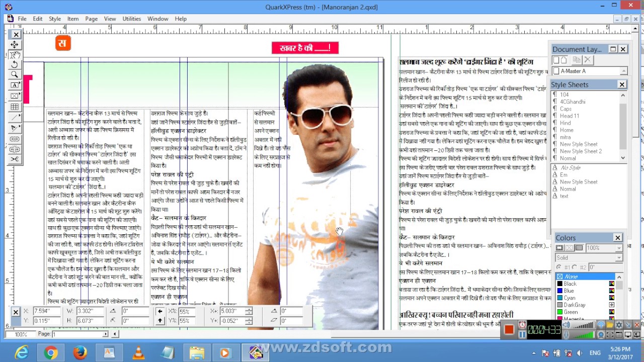Toggle the recorder webcam icon
This screenshot has width=644, height=362.
(x=601, y=334)
